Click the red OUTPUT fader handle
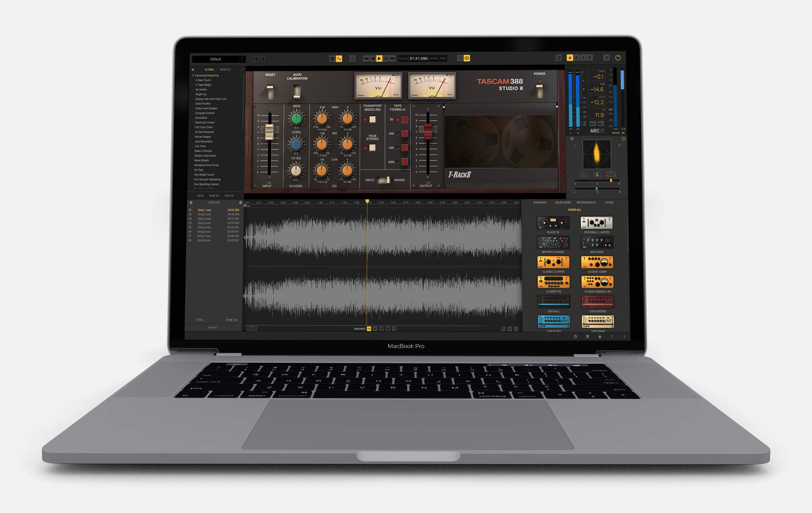This screenshot has height=513, width=812. click(x=428, y=132)
